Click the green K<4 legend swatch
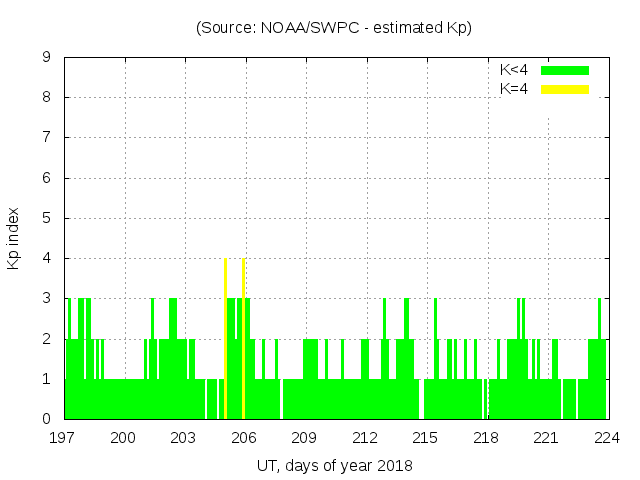Screen dimensions: 640x480 coord(565,70)
